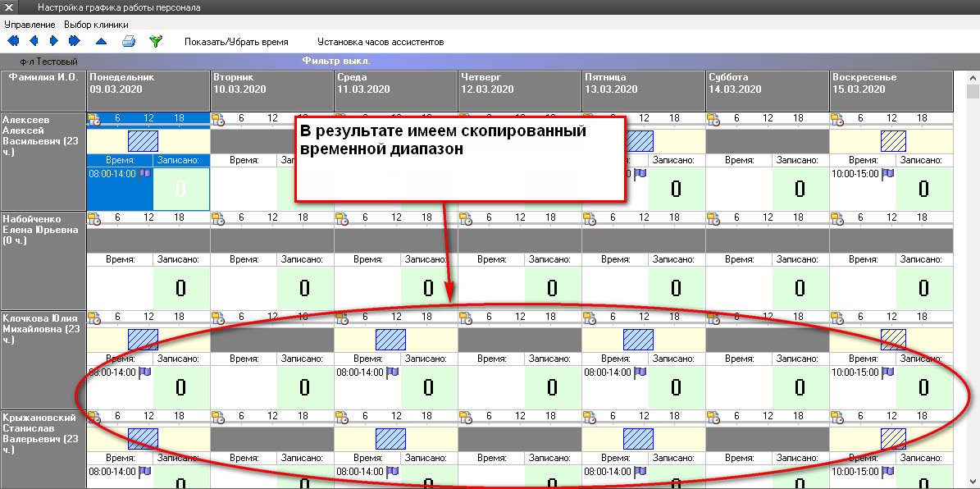Select Крыжановский's Friday hatched time block
Screen dimensions: 980x489
[x=638, y=440]
